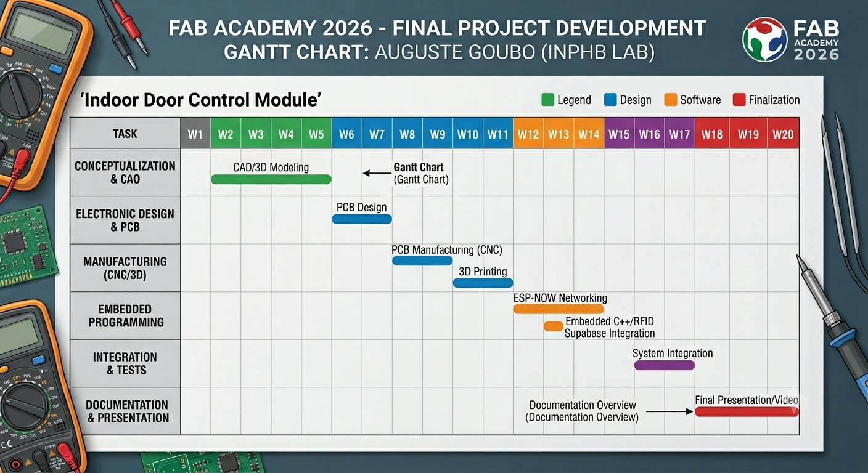This screenshot has height=473, width=868.
Task: Click the W1 column header
Action: [195, 134]
